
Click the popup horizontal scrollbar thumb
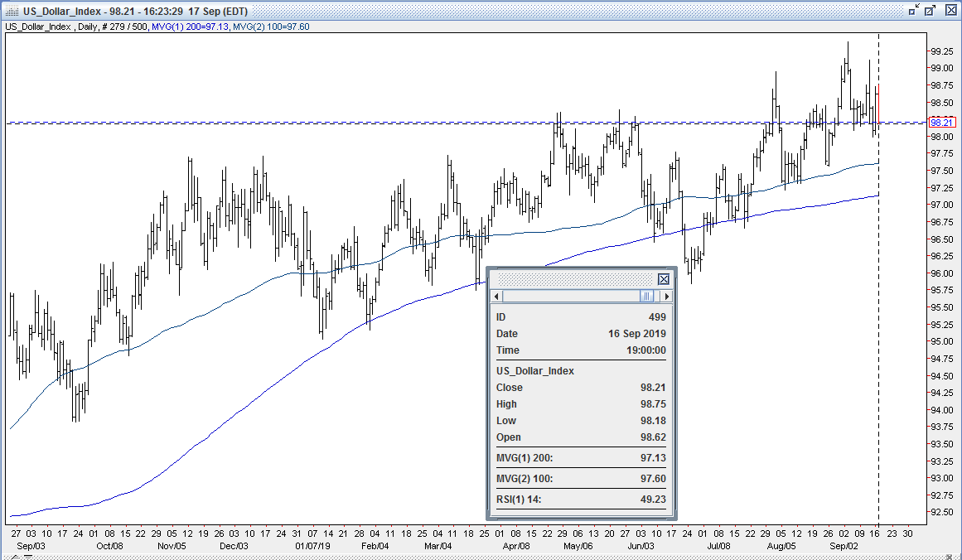[x=646, y=297]
